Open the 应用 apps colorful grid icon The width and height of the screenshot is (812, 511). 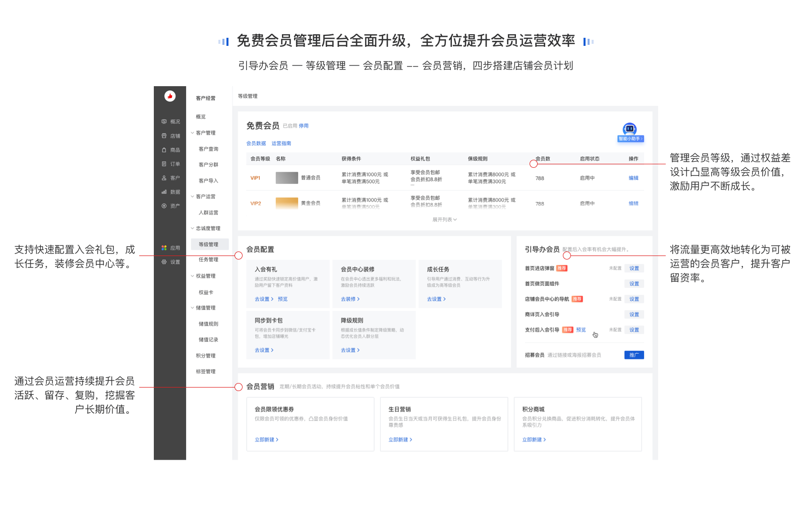(x=164, y=248)
